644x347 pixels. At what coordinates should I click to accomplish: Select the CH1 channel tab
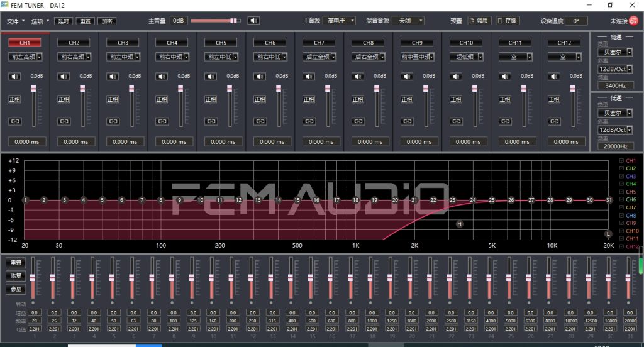[25, 43]
